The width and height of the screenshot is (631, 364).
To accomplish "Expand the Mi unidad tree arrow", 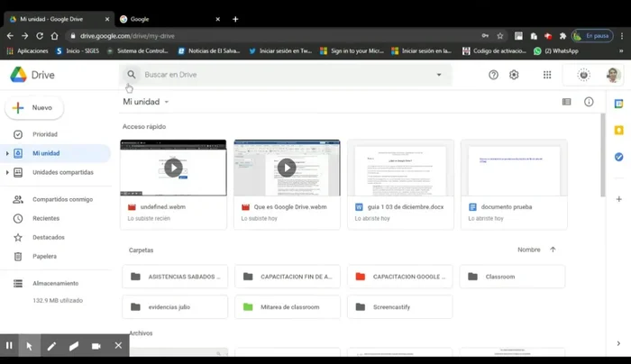I will click(x=7, y=153).
